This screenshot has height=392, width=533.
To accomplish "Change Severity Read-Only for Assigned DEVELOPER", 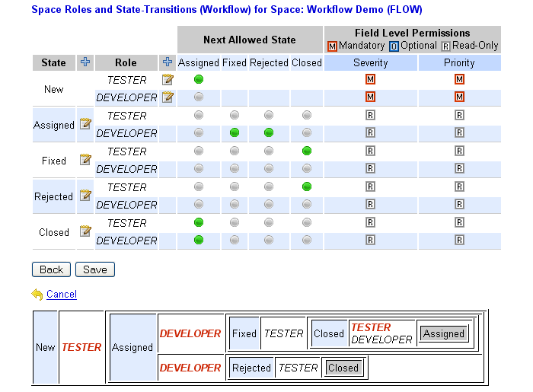I will tap(370, 132).
